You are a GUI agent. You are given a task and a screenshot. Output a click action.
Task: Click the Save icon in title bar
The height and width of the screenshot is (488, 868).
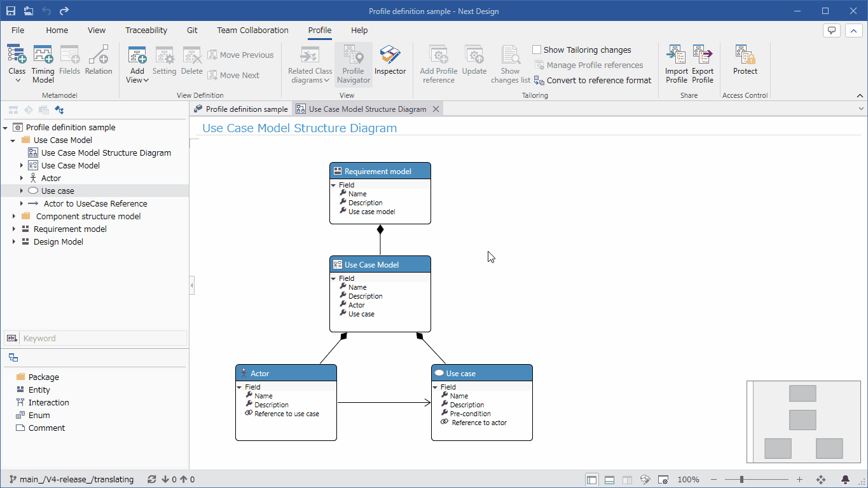pyautogui.click(x=11, y=11)
